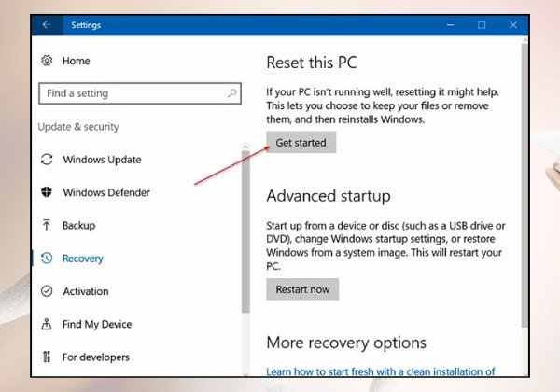Click the search magnifier icon
Screen dimensions: 560x392
232,93
